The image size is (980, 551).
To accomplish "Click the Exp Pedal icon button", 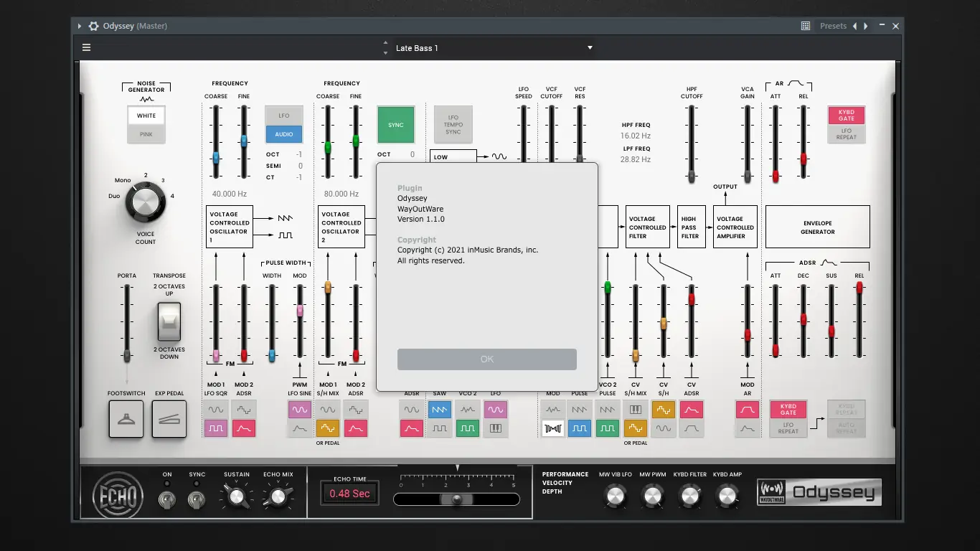I will tap(169, 419).
